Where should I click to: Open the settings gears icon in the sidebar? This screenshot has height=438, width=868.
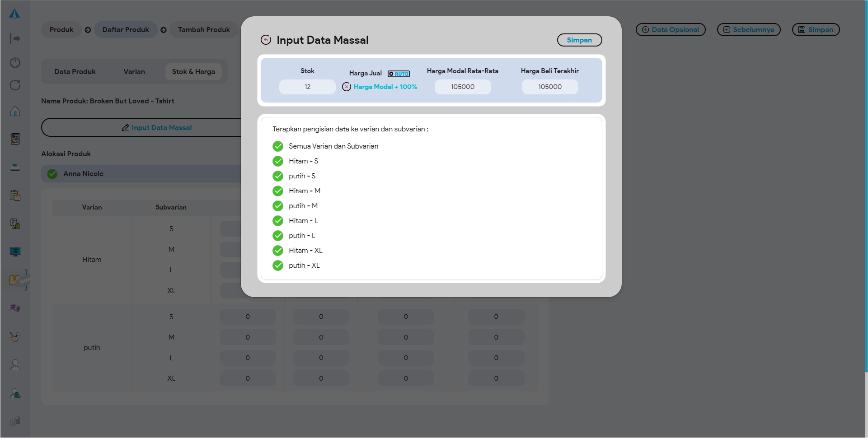coord(15,421)
